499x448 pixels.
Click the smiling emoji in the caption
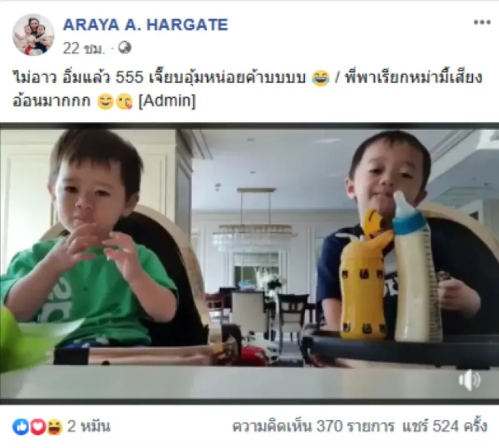click(105, 102)
